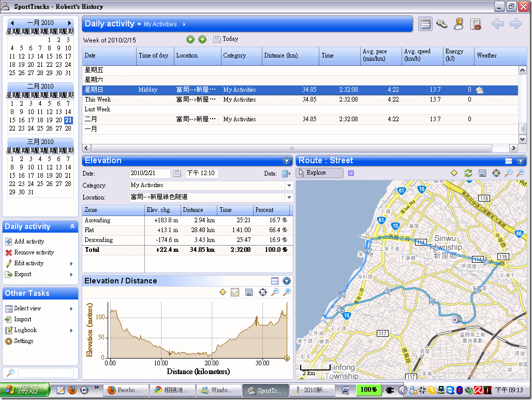
Task: Click the sidebar search input field
Action: coord(46,373)
